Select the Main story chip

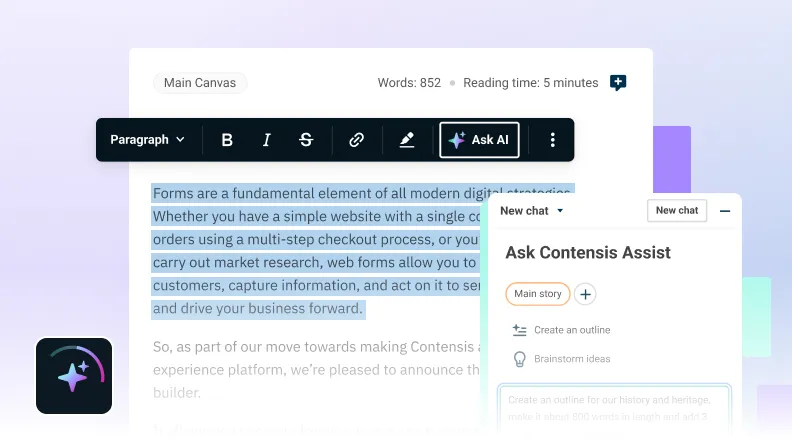coord(537,294)
